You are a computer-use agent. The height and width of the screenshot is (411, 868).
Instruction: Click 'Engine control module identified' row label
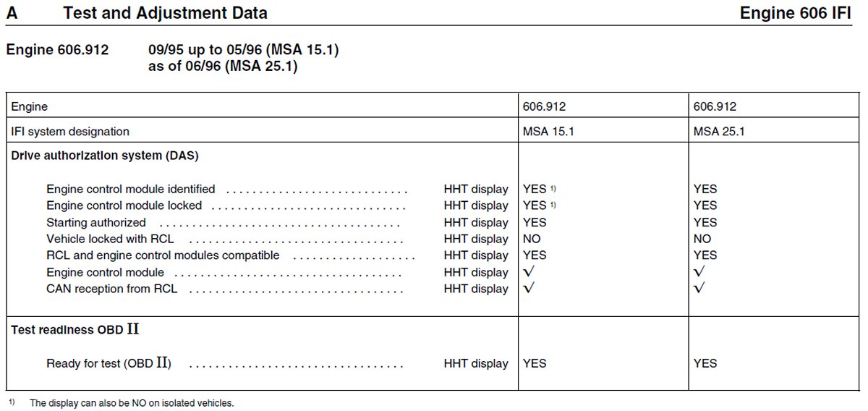pos(131,189)
